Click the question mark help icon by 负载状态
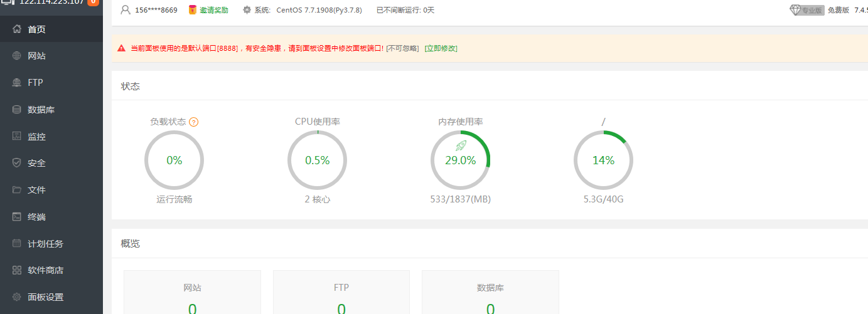868x314 pixels. click(x=194, y=122)
